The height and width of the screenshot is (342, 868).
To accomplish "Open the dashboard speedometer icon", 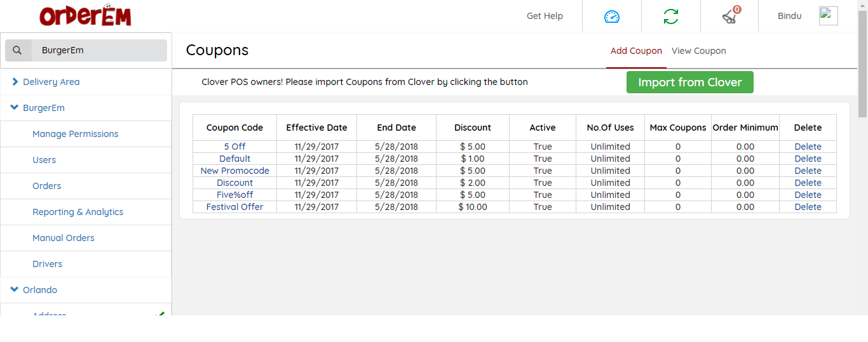I will coord(611,16).
